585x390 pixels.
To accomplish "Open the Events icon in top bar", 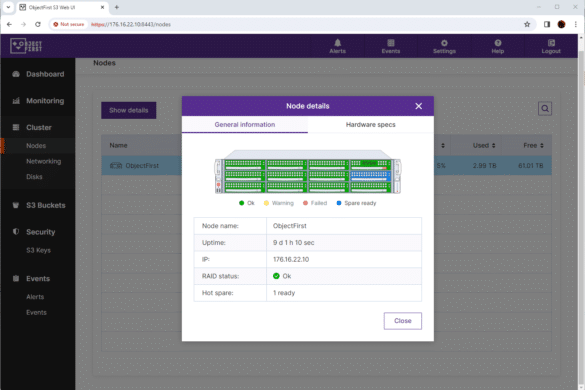I will click(391, 43).
